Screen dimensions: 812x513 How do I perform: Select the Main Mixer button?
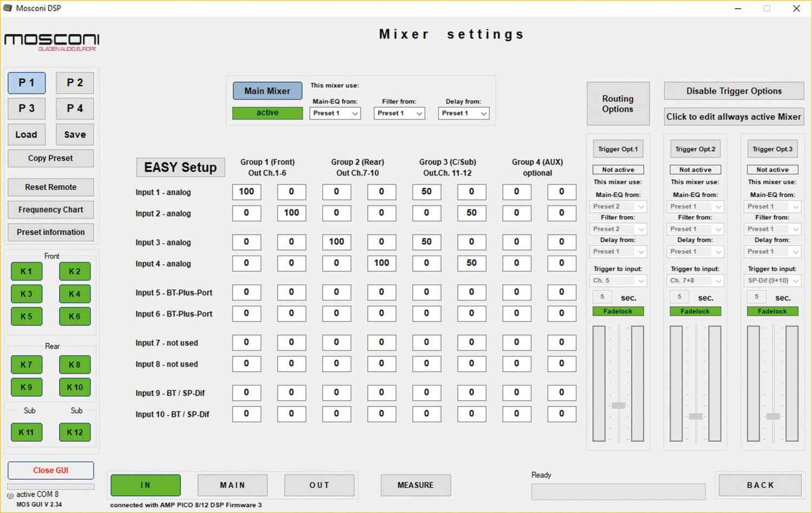tap(267, 91)
